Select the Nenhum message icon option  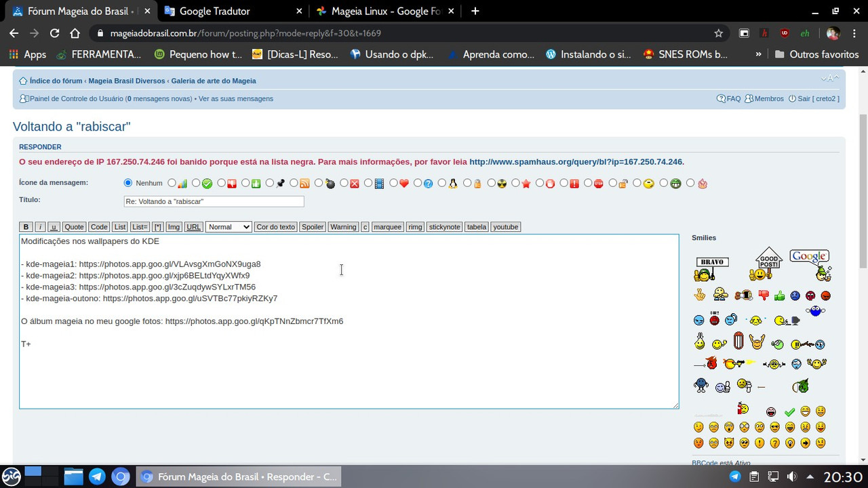pos(128,183)
